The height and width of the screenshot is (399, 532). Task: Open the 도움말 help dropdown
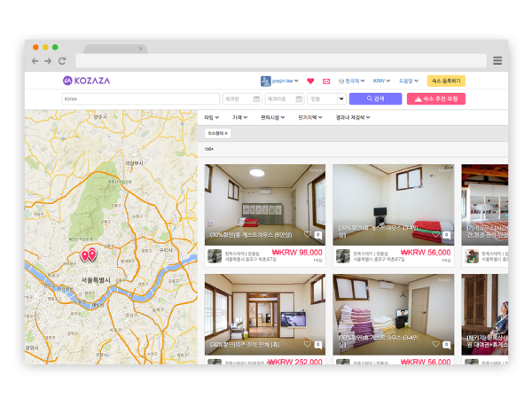click(409, 81)
